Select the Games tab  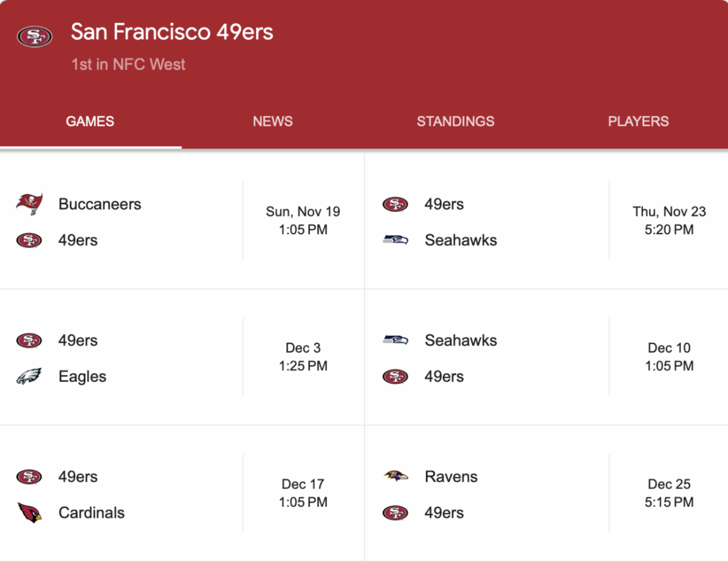(90, 121)
